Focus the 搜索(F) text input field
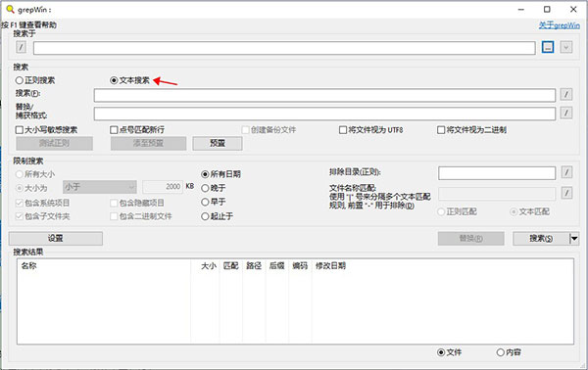Image resolution: width=588 pixels, height=370 pixels. (x=324, y=95)
